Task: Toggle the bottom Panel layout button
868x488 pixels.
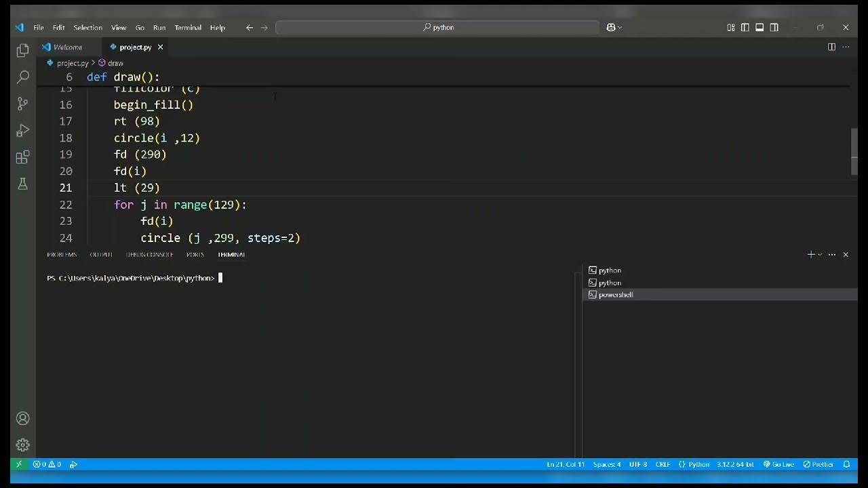Action: [x=759, y=28]
